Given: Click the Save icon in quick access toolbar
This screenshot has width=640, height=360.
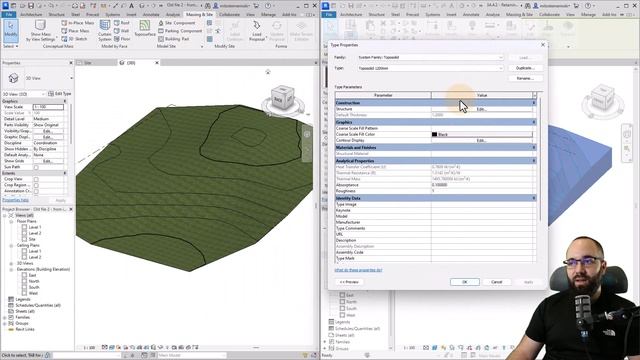Looking at the screenshot, I should [x=31, y=6].
